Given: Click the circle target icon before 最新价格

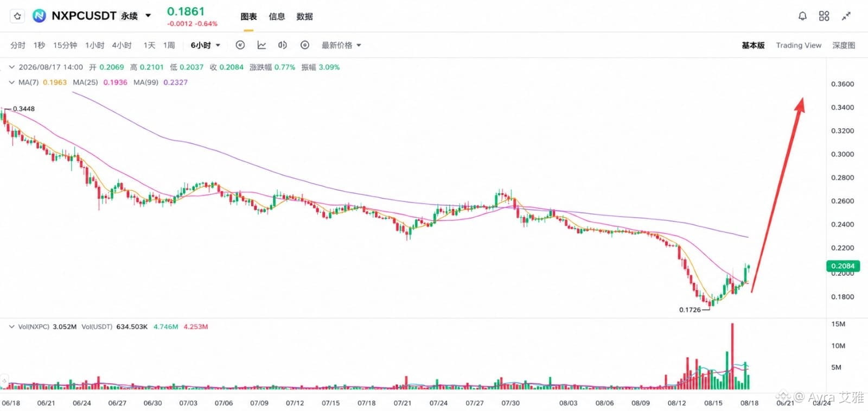Looking at the screenshot, I should pyautogui.click(x=305, y=45).
